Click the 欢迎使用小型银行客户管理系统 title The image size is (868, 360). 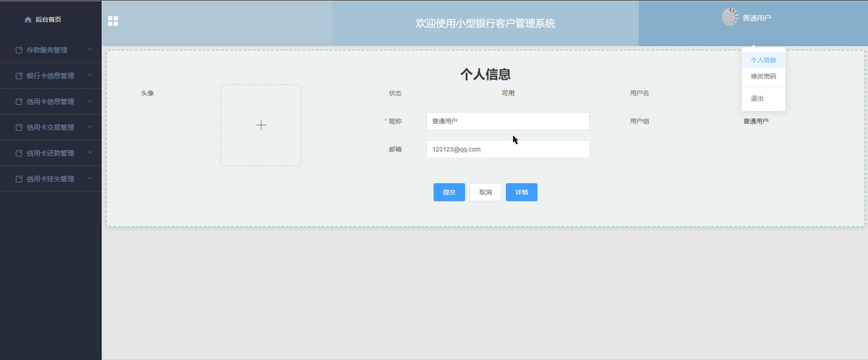point(485,23)
